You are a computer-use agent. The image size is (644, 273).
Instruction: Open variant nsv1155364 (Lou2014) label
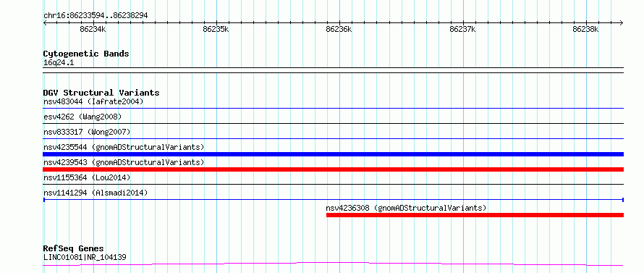tap(87, 177)
